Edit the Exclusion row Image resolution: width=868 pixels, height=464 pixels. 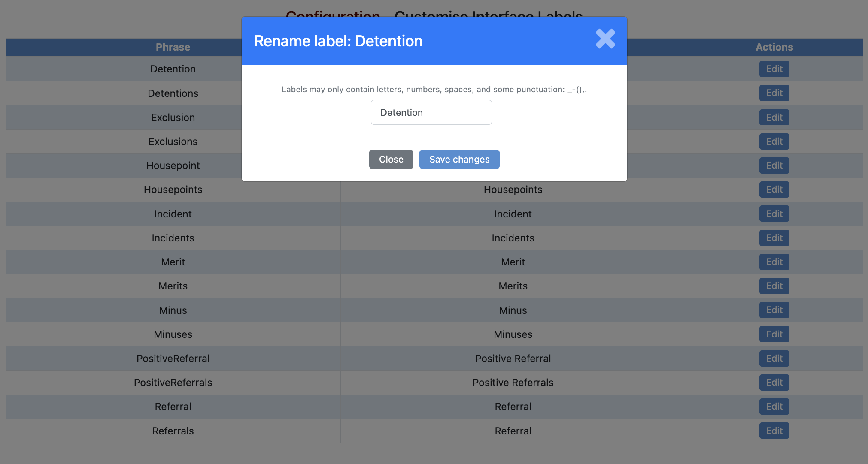774,117
